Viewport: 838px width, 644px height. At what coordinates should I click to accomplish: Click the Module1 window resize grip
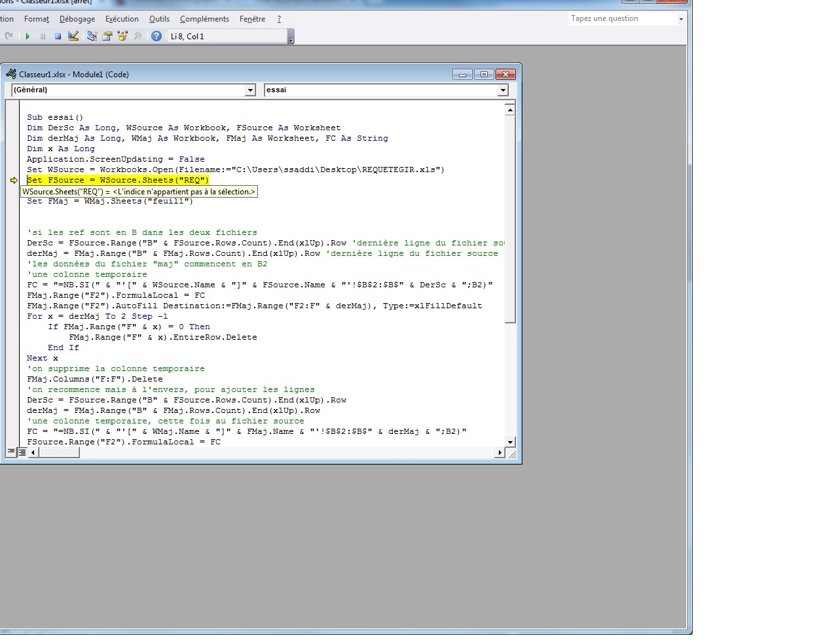pyautogui.click(x=511, y=453)
